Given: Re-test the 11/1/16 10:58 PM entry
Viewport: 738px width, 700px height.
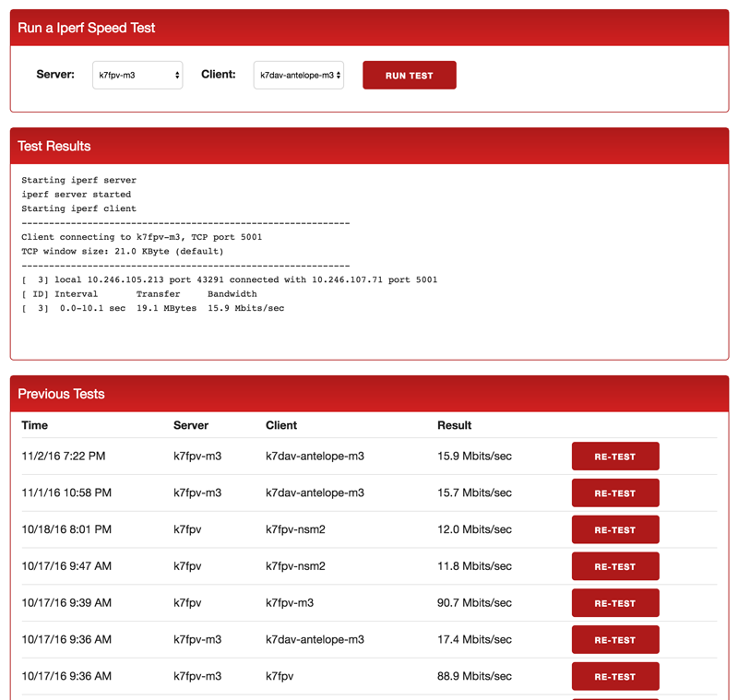Looking at the screenshot, I should [x=615, y=492].
